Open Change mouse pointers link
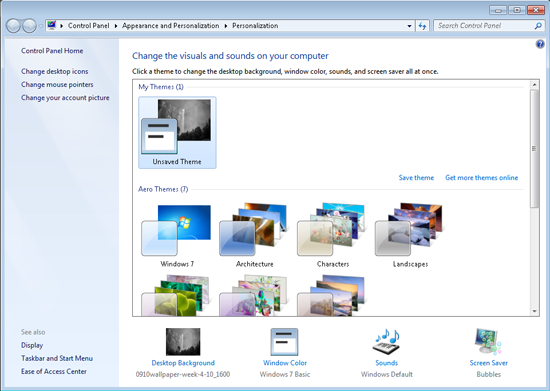550x391 pixels. (x=57, y=85)
